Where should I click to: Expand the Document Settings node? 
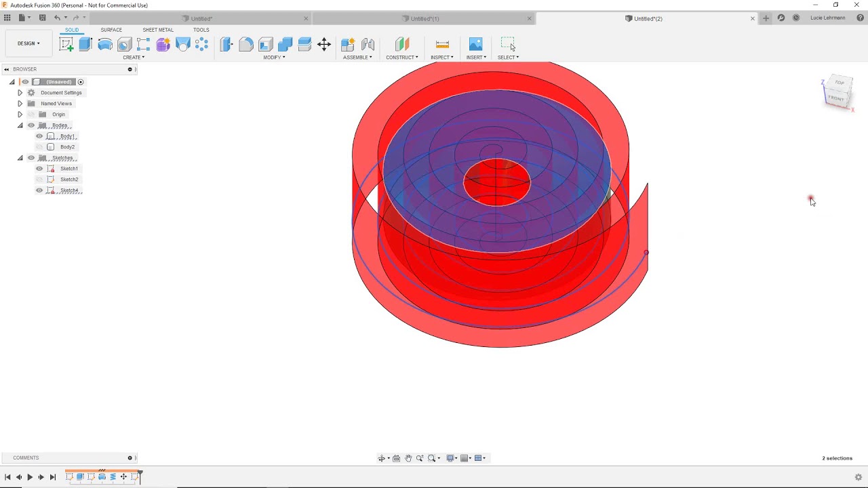[20, 93]
